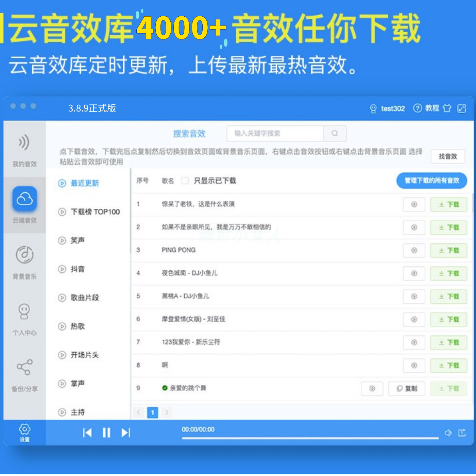Open 设置 via the gear icon
The height and width of the screenshot is (476, 476).
pyautogui.click(x=24, y=430)
